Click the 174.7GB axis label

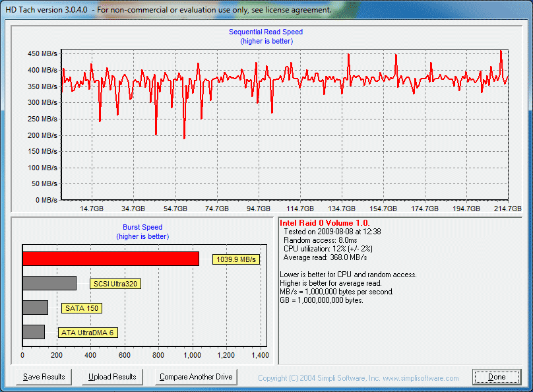pyautogui.click(x=425, y=209)
